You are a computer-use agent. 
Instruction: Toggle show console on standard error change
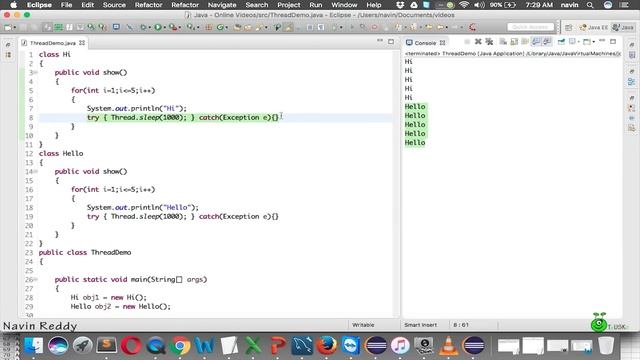(547, 42)
